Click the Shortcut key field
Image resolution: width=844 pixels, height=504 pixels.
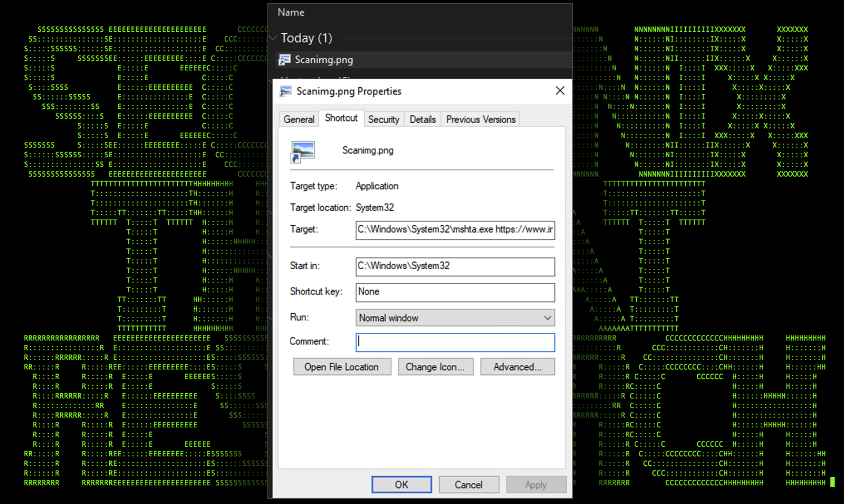(455, 292)
